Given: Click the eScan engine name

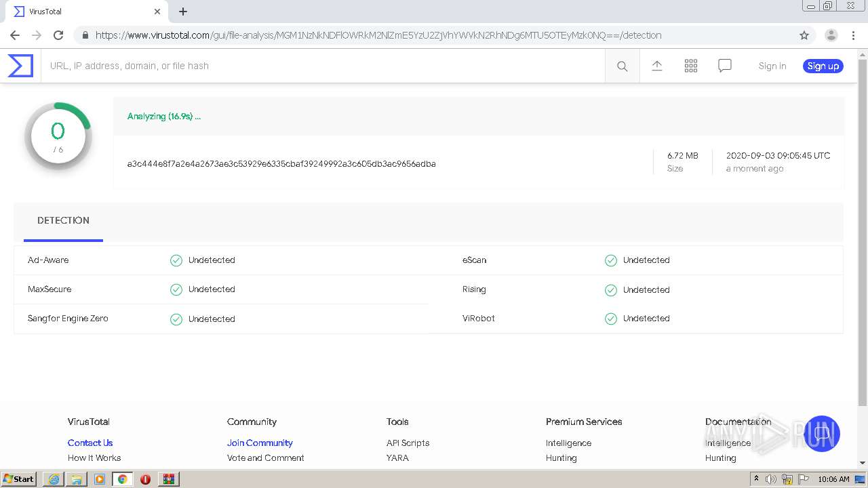Looking at the screenshot, I should (475, 260).
